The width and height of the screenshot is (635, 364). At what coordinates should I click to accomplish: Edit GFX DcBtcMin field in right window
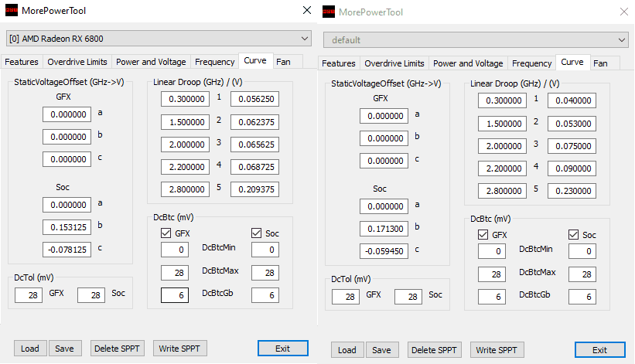tap(492, 251)
